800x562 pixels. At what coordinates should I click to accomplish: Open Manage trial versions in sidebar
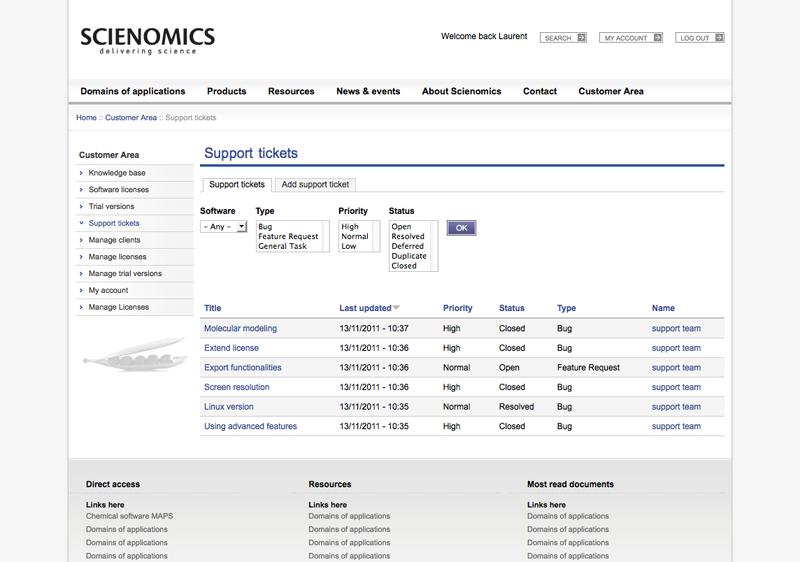[x=125, y=274]
